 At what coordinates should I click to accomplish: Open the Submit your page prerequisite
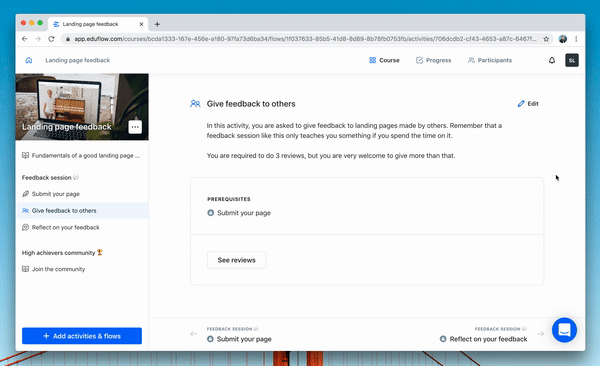click(x=239, y=213)
